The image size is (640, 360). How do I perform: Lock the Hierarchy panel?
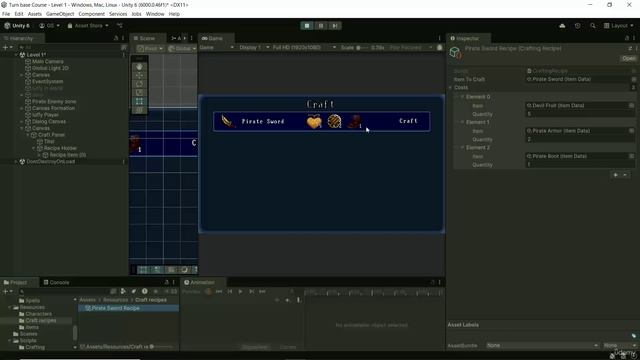[x=116, y=38]
